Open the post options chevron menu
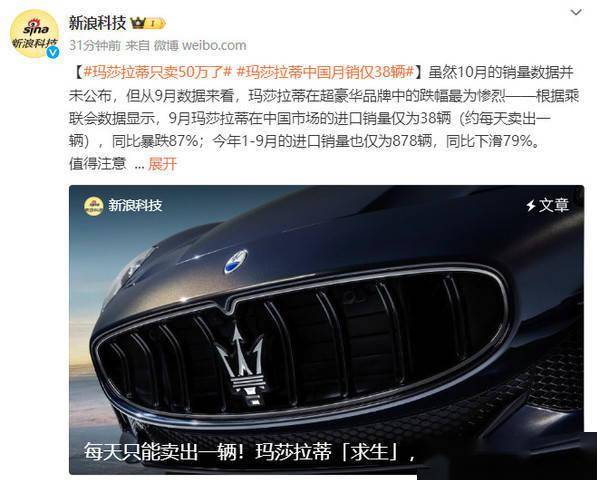The width and height of the screenshot is (600, 483). click(576, 12)
